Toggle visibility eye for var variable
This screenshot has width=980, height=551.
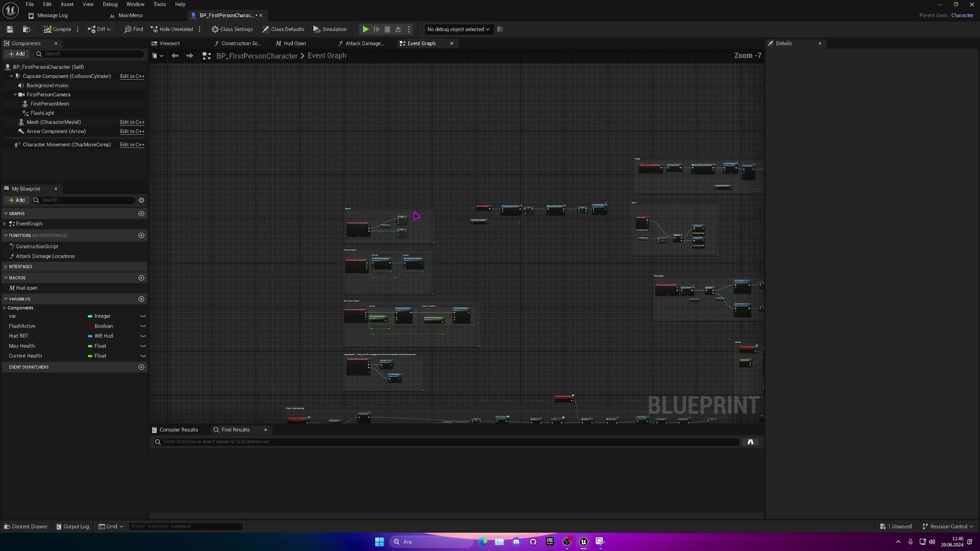pyautogui.click(x=143, y=316)
